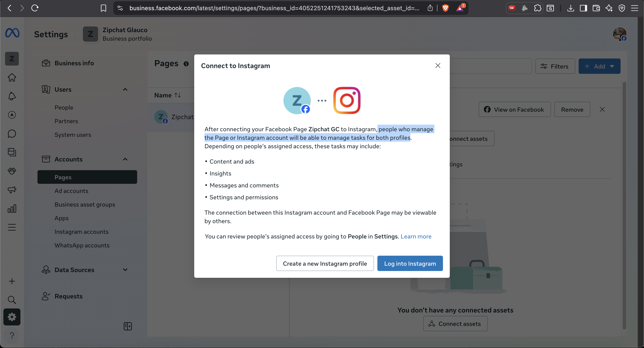Open Insights bar chart icon

(x=12, y=208)
